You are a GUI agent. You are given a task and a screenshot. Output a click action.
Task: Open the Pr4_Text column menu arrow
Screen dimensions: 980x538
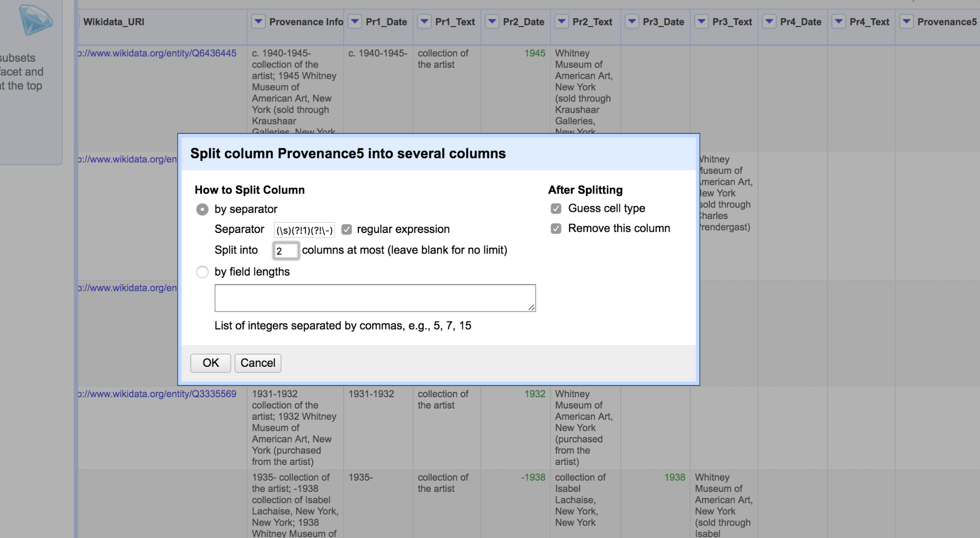[839, 22]
